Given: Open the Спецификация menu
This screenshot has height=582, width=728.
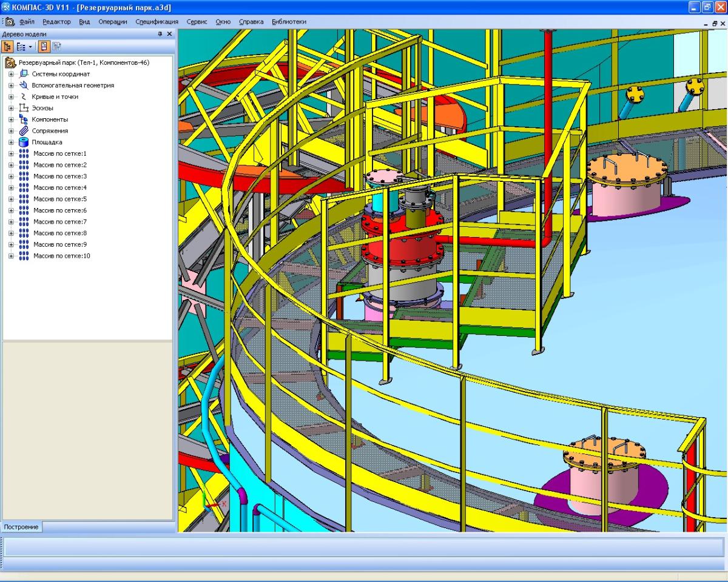Looking at the screenshot, I should (157, 22).
